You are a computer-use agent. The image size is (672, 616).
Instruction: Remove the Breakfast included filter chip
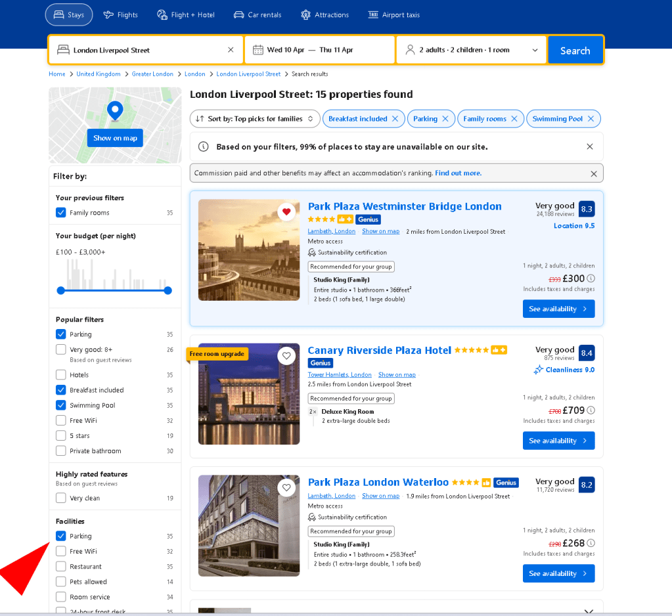point(395,119)
